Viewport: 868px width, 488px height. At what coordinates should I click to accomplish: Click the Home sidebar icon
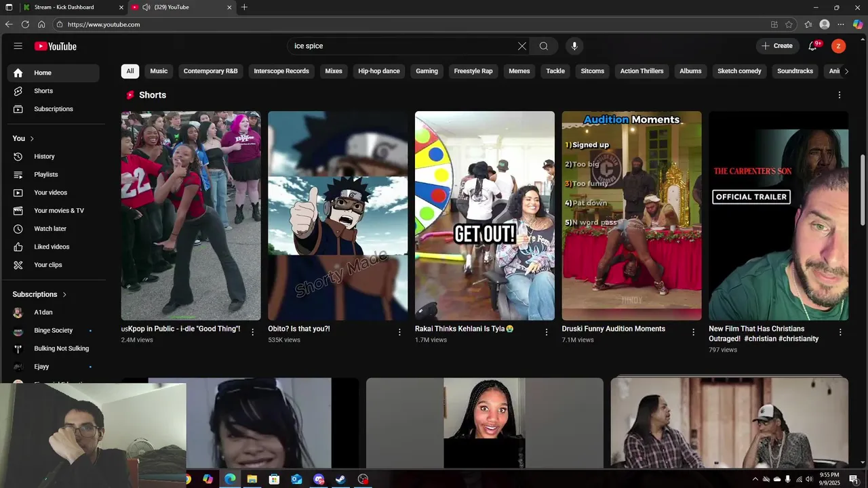18,73
